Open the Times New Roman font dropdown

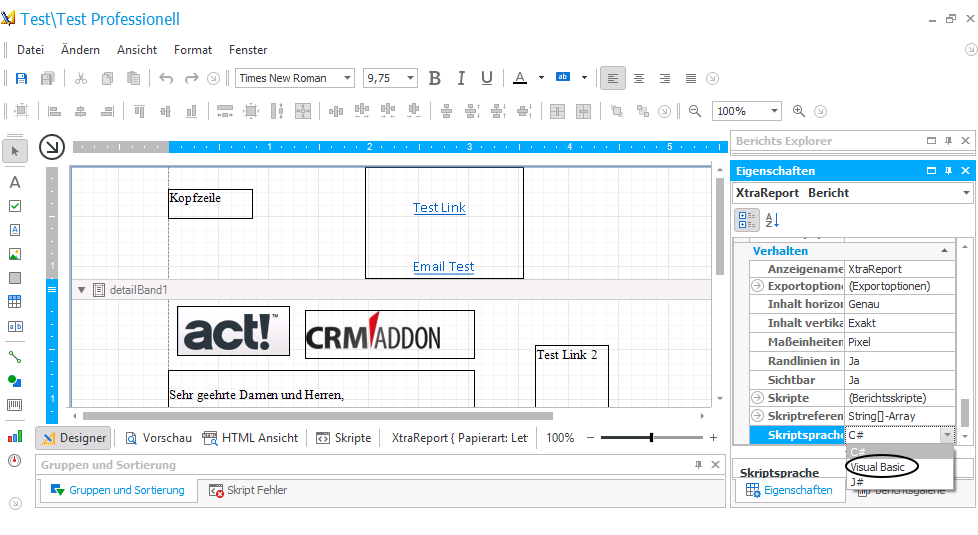click(x=347, y=78)
